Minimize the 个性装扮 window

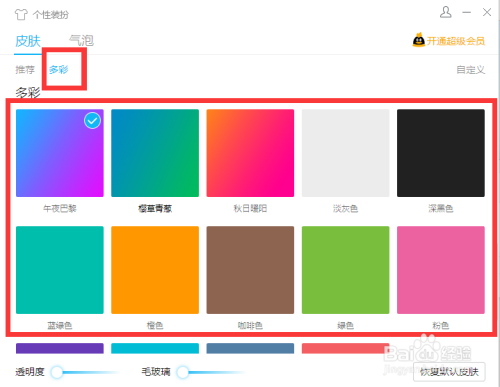[467, 13]
